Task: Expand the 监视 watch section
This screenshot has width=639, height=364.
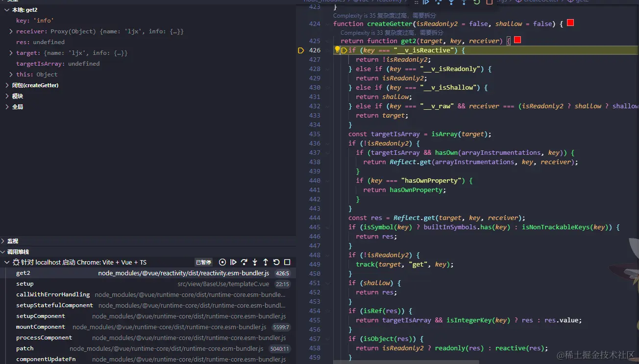Action: point(3,241)
